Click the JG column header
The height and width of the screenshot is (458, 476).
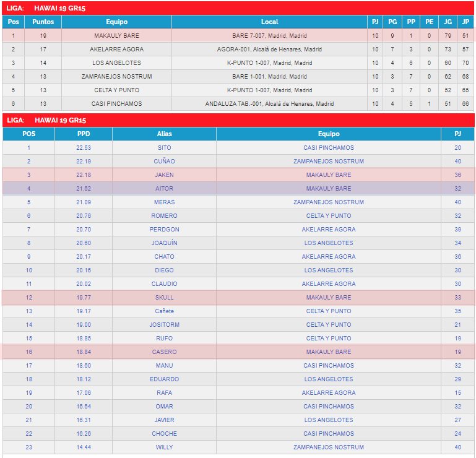point(448,22)
